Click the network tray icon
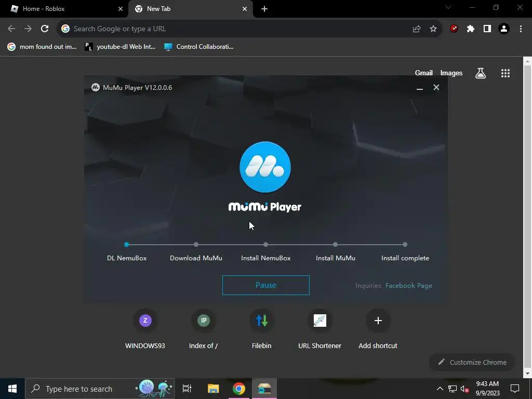The height and width of the screenshot is (399, 532). (x=453, y=389)
